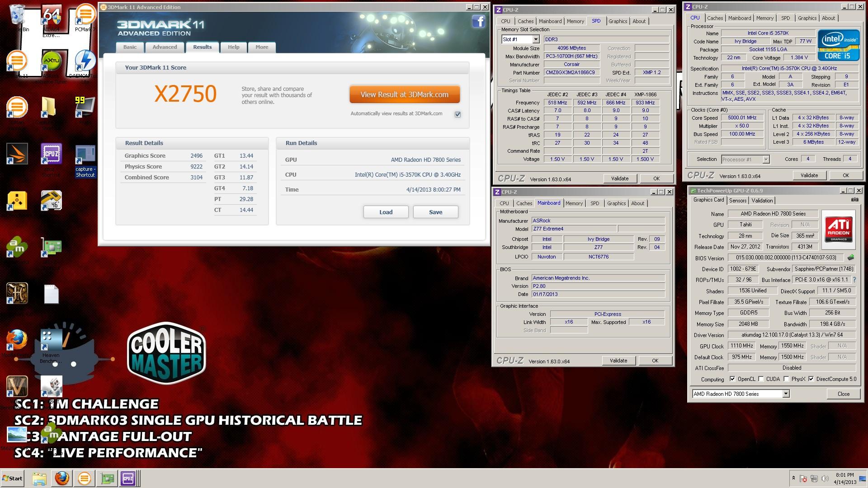Image resolution: width=868 pixels, height=488 pixels.
Task: Click the taskbar clock showing 8:01 PM
Action: [844, 479]
